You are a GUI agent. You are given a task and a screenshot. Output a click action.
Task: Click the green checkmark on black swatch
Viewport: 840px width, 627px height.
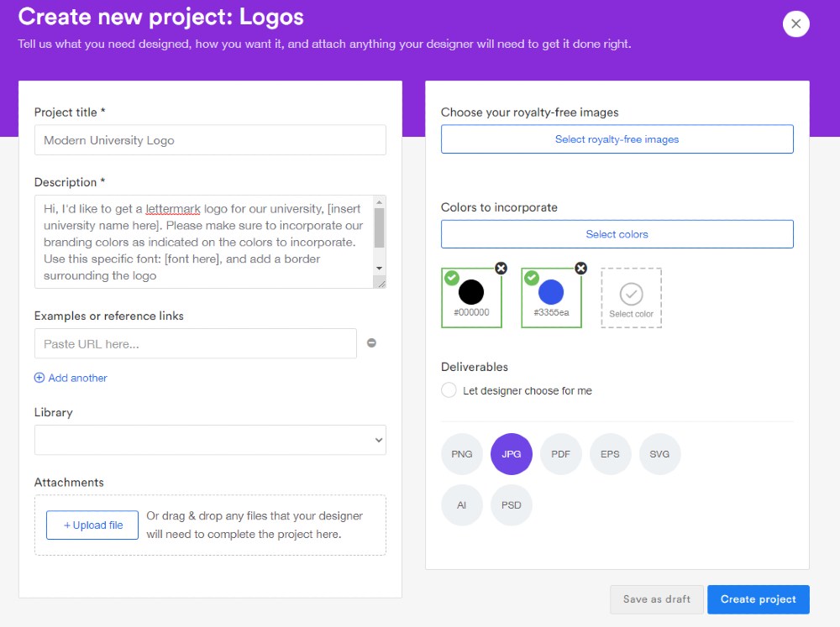pyautogui.click(x=452, y=278)
